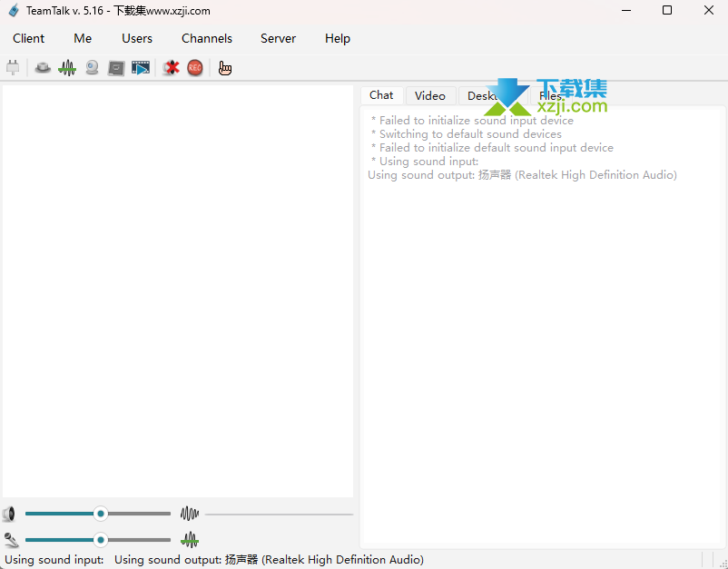728x569 pixels.
Task: Click inside the empty channels tree panel
Action: pos(178,291)
